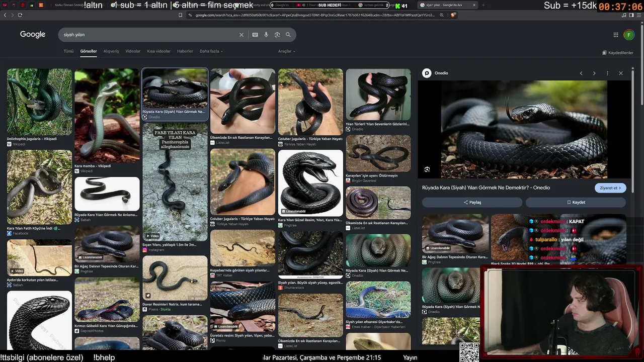
Task: Open the Rüyada Kara Yılan Görmek Ne Demektir title link
Action: 486,188
